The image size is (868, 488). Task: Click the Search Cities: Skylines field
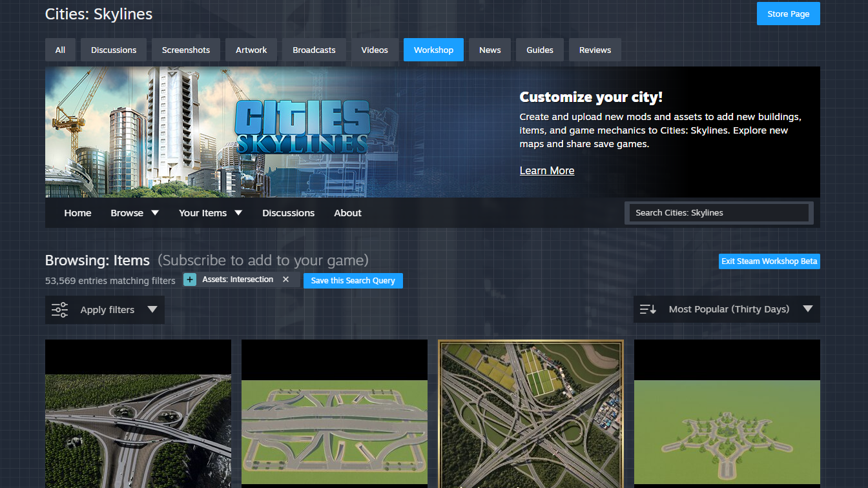[x=718, y=212]
